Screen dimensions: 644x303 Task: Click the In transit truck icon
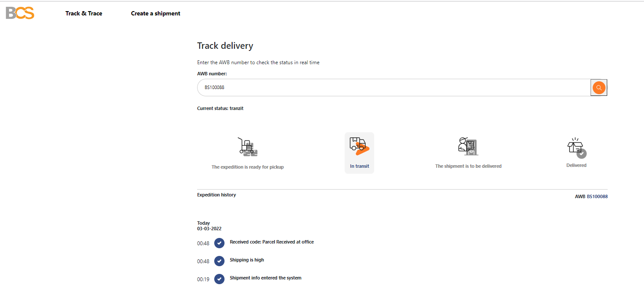pyautogui.click(x=359, y=146)
